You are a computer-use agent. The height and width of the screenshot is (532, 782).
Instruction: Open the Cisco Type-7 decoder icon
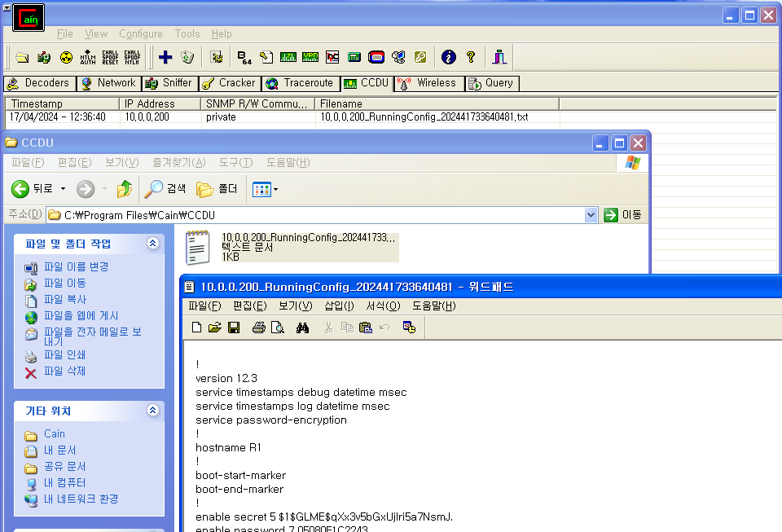[x=288, y=57]
